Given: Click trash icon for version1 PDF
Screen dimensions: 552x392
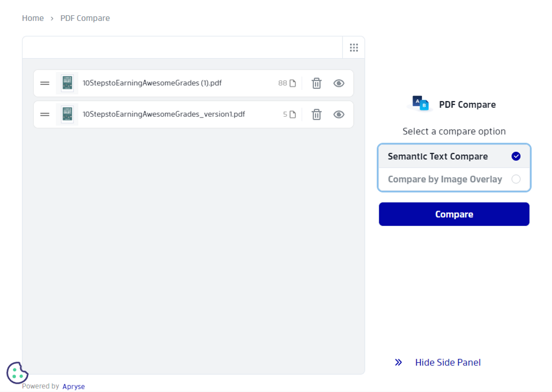Looking at the screenshot, I should click(x=316, y=114).
